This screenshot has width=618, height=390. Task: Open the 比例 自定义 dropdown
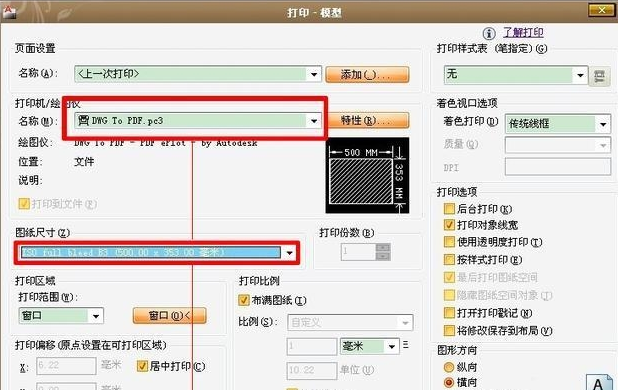point(405,323)
